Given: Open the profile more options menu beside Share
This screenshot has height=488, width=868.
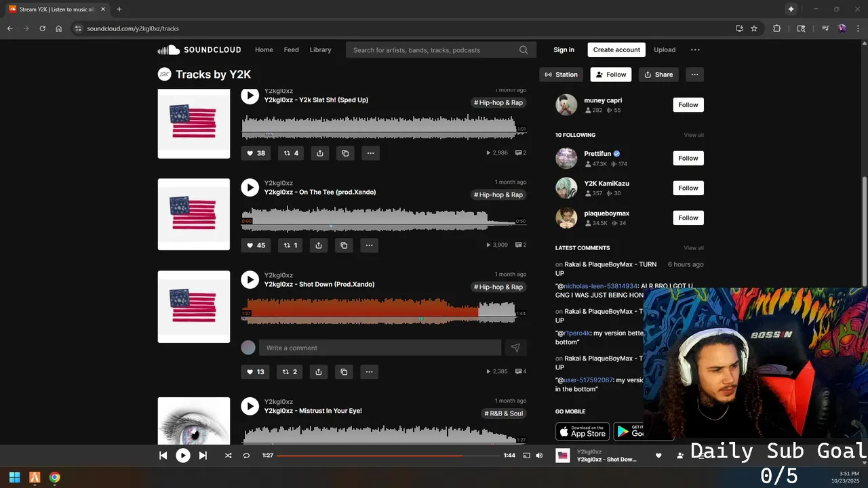Looking at the screenshot, I should [694, 75].
